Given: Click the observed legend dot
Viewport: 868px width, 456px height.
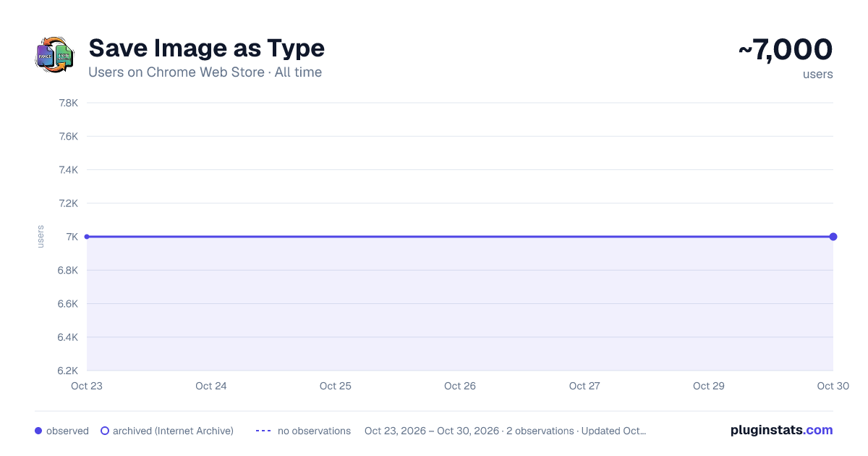Looking at the screenshot, I should click(x=38, y=431).
